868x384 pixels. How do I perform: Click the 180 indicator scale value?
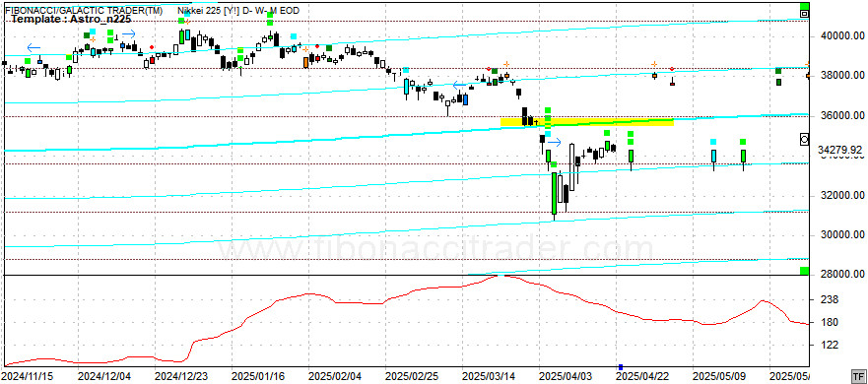coord(831,323)
